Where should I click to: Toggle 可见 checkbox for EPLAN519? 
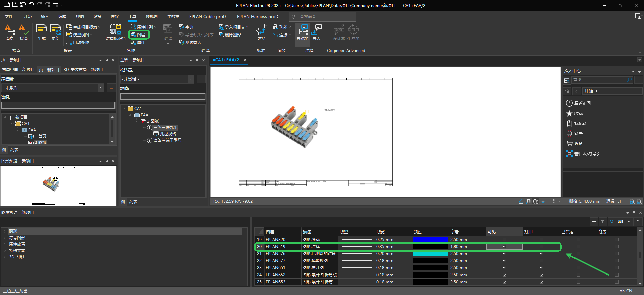coord(504,247)
